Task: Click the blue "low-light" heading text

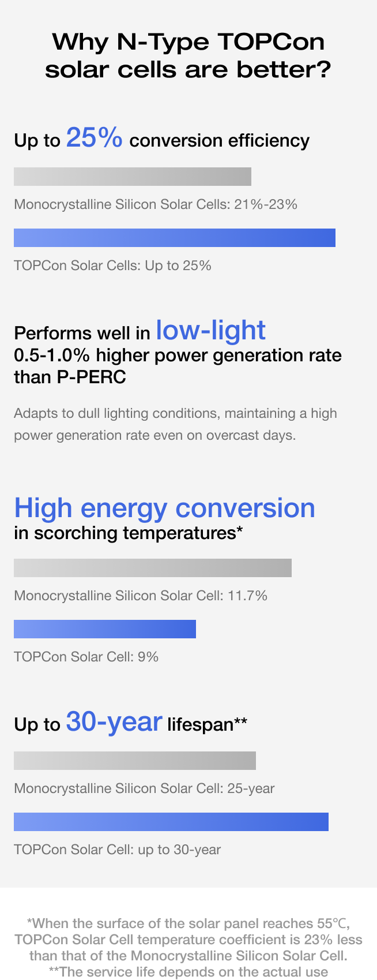Action: pos(210,331)
